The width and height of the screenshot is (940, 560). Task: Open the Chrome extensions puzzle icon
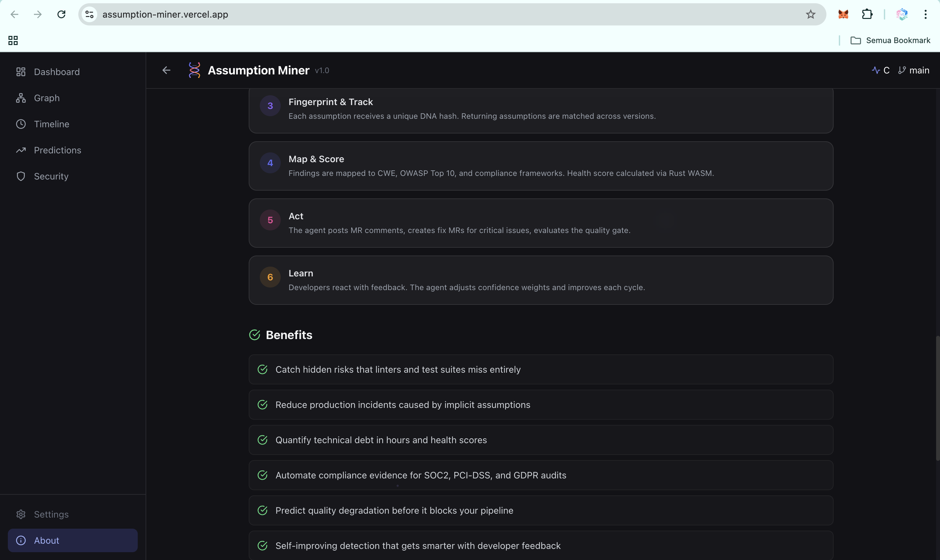tap(867, 14)
